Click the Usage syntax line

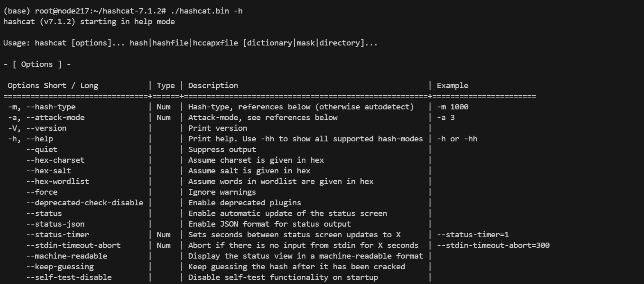point(190,43)
